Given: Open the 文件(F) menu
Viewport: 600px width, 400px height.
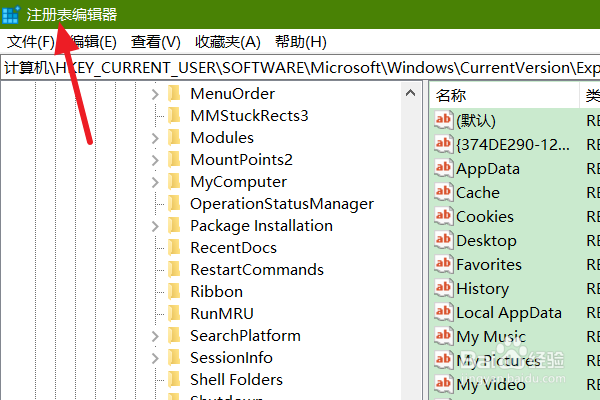Looking at the screenshot, I should [31, 42].
